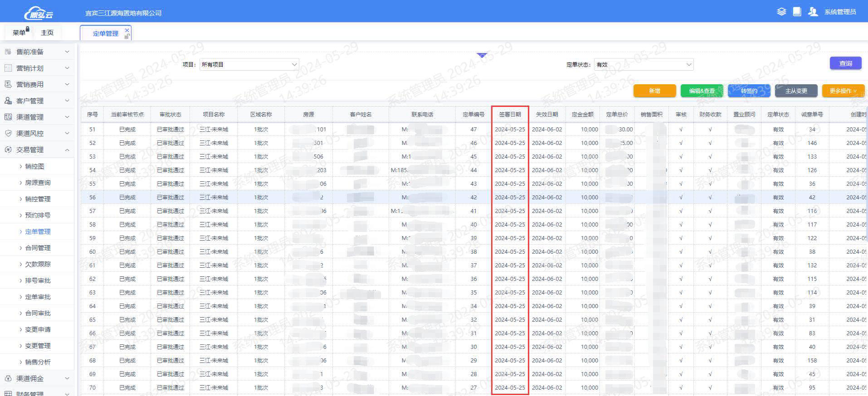The width and height of the screenshot is (868, 396).
Task: Open 销控图 in the sidebar
Action: [x=34, y=166]
